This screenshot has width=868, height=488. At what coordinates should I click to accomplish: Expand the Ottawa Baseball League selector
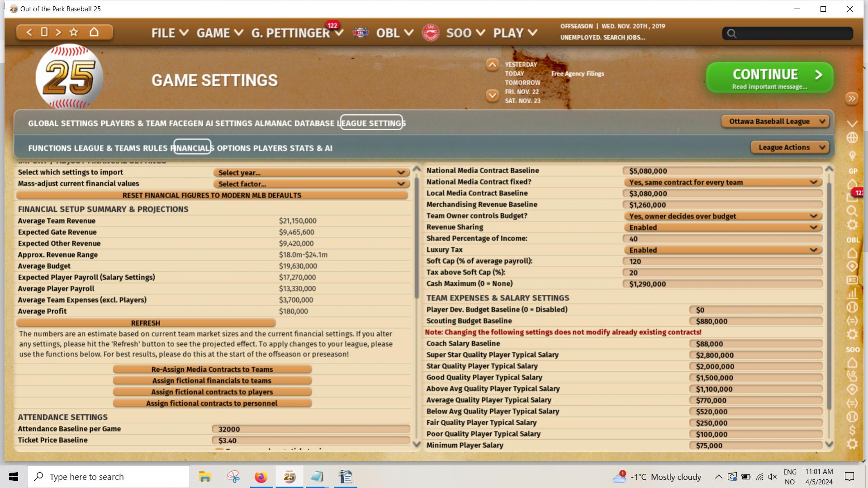pyautogui.click(x=775, y=121)
